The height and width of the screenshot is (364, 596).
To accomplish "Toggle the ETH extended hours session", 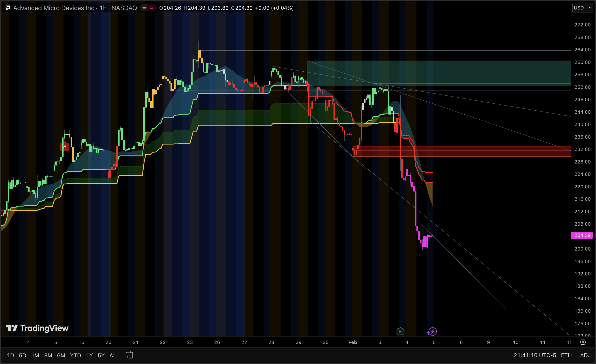I will 566,355.
